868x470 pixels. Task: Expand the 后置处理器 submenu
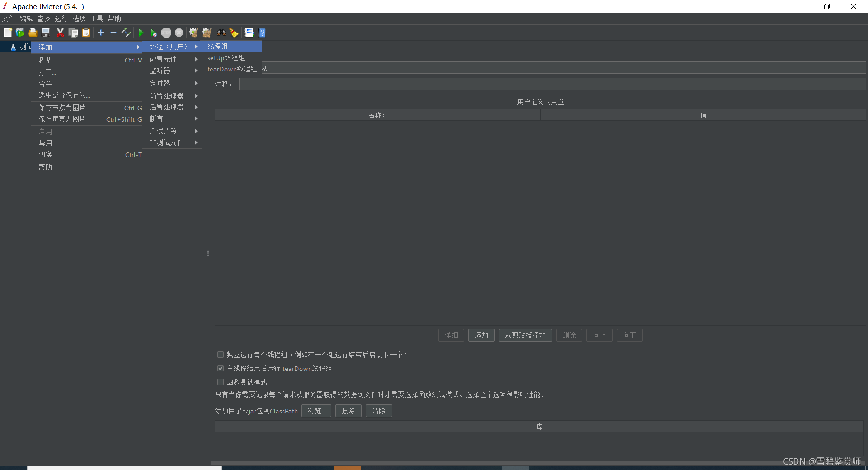click(172, 107)
